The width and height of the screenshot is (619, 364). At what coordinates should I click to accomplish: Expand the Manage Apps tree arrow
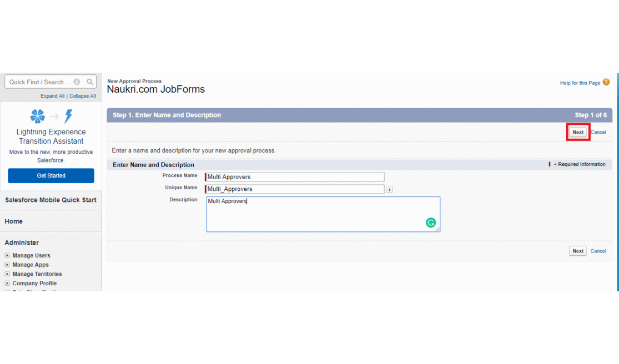(7, 265)
